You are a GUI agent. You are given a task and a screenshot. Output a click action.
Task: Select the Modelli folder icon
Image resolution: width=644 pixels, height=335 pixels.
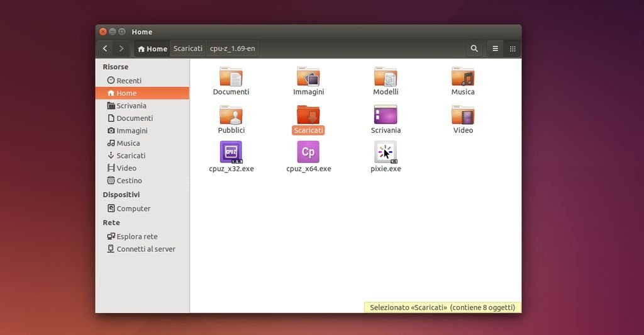coord(386,77)
